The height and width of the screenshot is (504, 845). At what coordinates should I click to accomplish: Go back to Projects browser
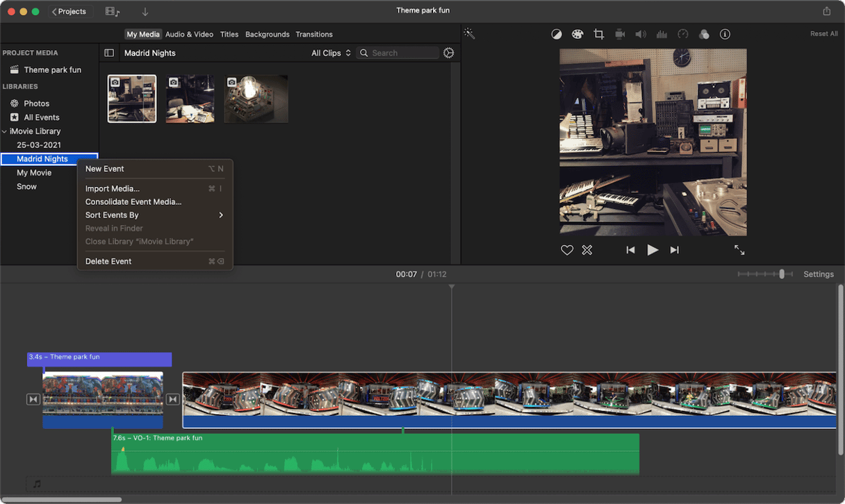[69, 11]
